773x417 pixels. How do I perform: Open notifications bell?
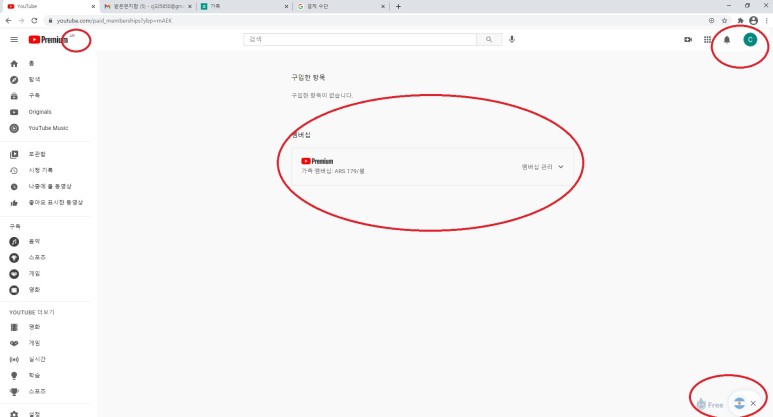tap(727, 40)
